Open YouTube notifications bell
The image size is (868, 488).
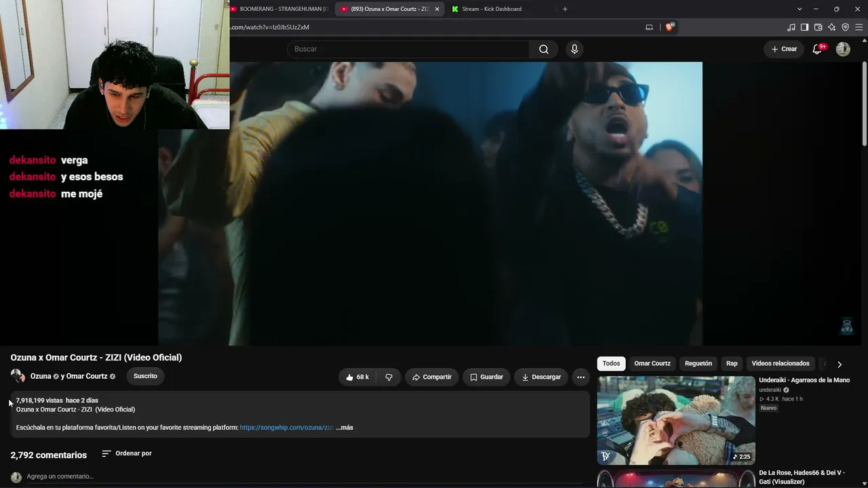[817, 49]
